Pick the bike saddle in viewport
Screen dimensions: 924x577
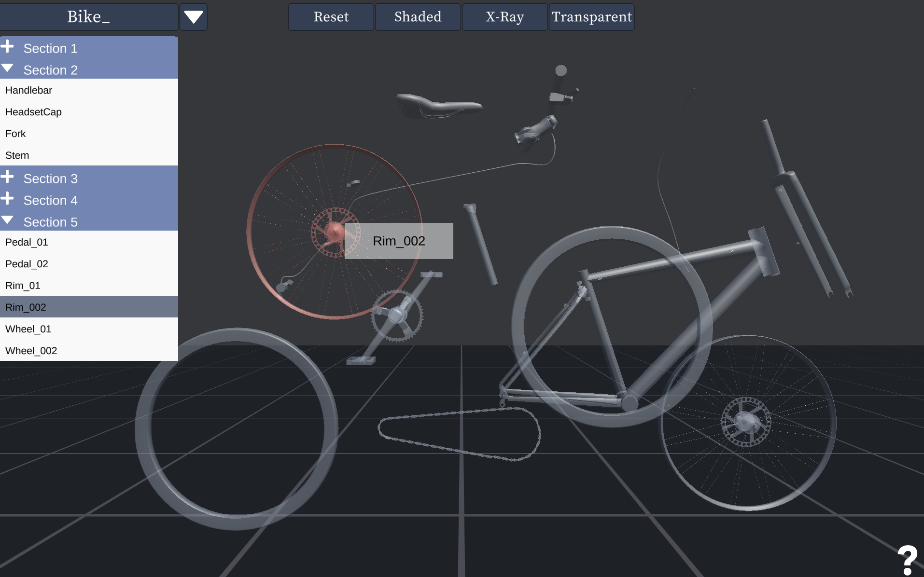(438, 106)
